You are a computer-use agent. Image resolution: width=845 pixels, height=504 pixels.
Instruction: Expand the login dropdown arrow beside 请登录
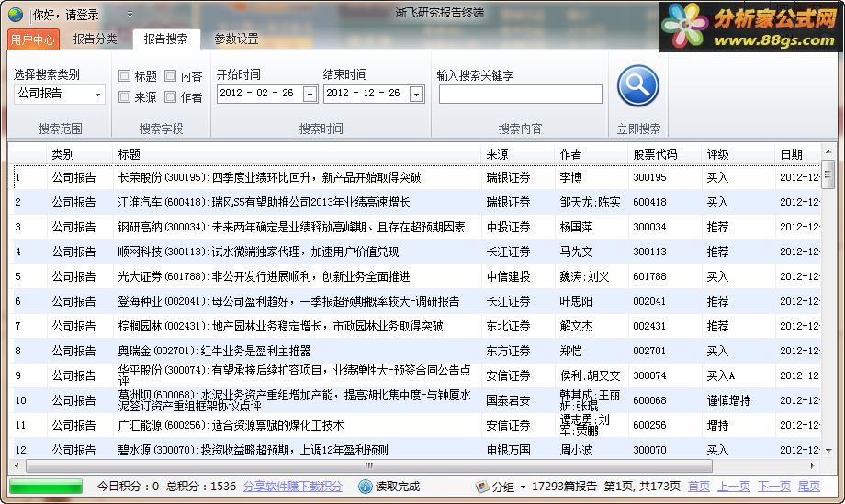(130, 15)
